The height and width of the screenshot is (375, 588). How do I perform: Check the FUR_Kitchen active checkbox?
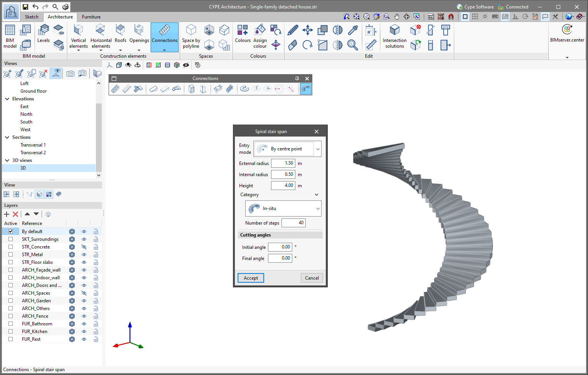[11, 332]
